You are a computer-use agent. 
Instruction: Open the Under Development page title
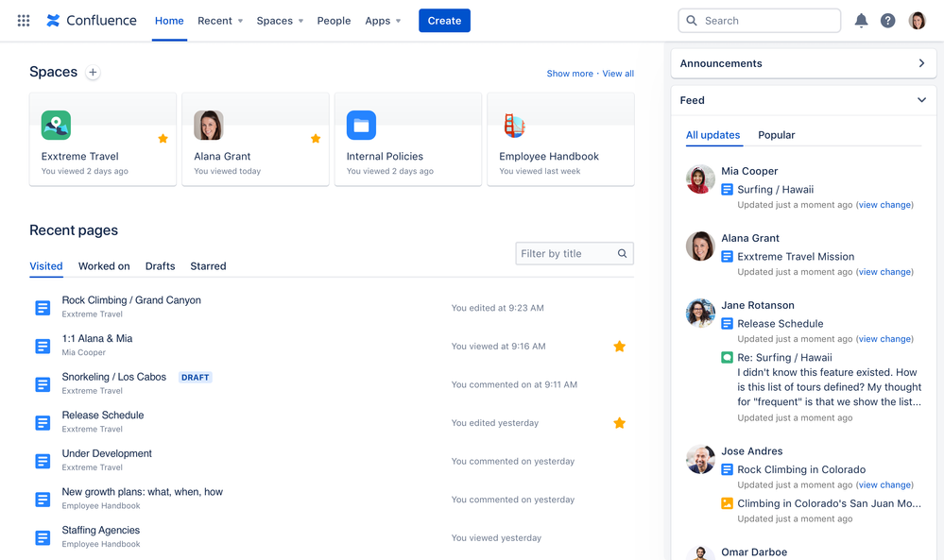pos(107,453)
